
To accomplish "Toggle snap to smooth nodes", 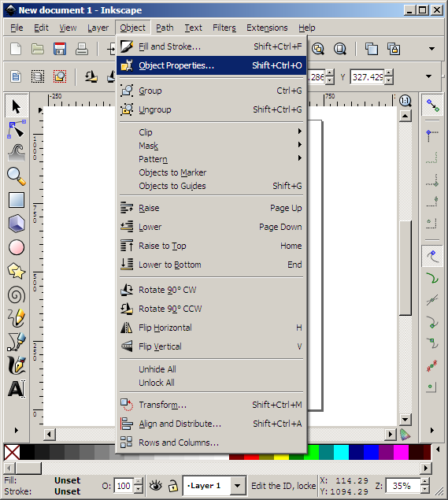I will (x=433, y=343).
